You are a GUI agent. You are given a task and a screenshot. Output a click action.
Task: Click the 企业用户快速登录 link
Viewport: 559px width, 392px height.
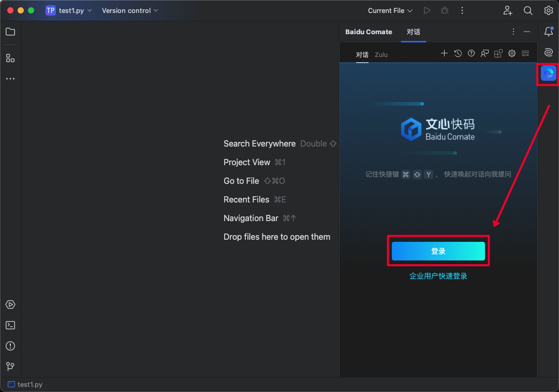[x=438, y=276]
